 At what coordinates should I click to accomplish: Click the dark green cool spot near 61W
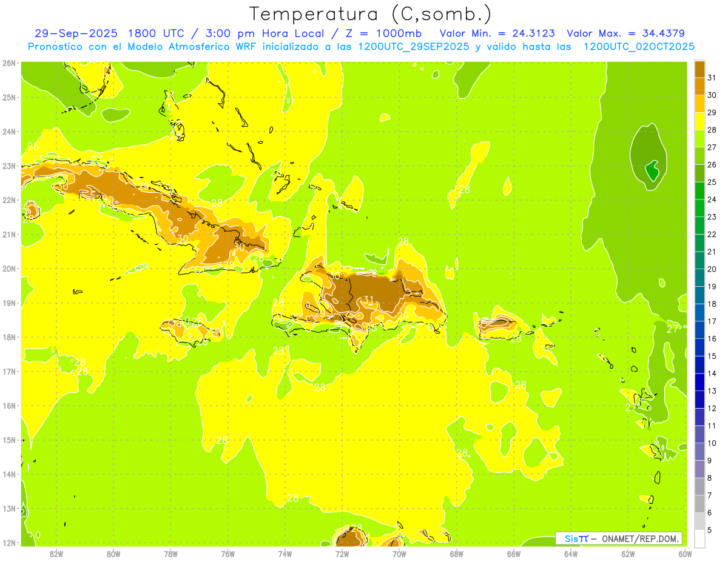pyautogui.click(x=652, y=172)
